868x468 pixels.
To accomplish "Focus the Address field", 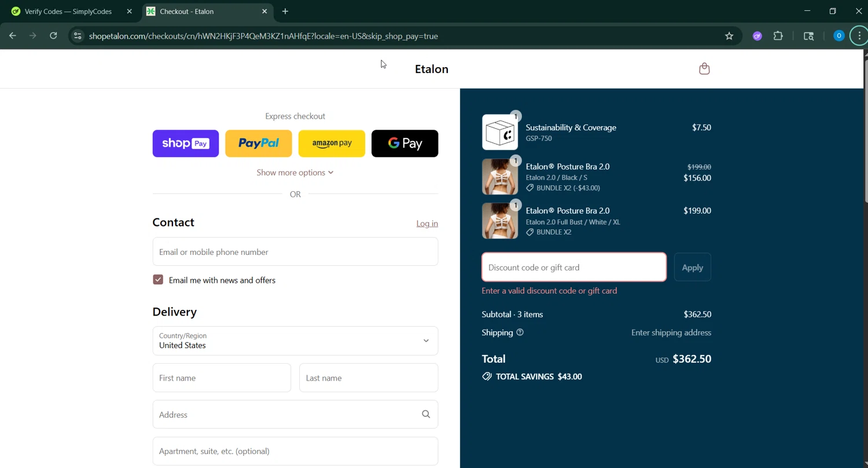I will 295,414.
